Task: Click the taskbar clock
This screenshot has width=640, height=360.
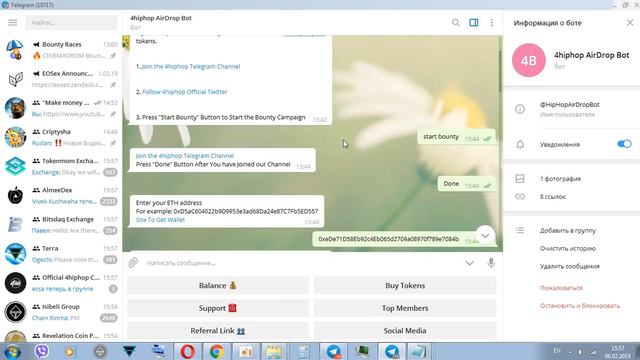Action: (x=618, y=352)
